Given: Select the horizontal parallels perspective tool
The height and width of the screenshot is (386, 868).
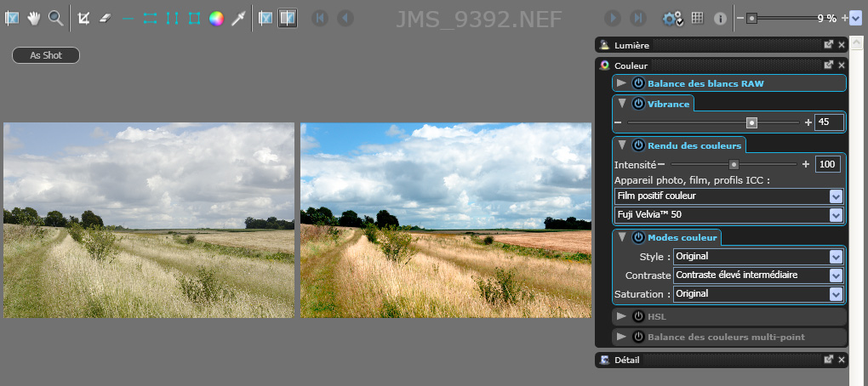Looking at the screenshot, I should tap(150, 18).
